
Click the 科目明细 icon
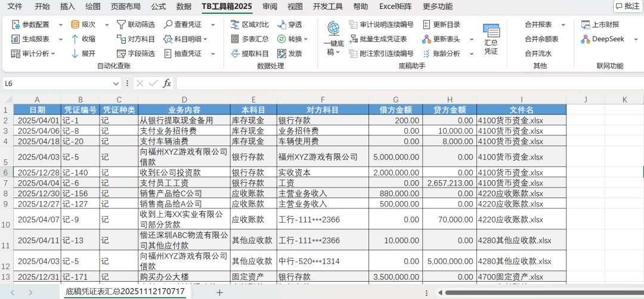[x=168, y=39]
